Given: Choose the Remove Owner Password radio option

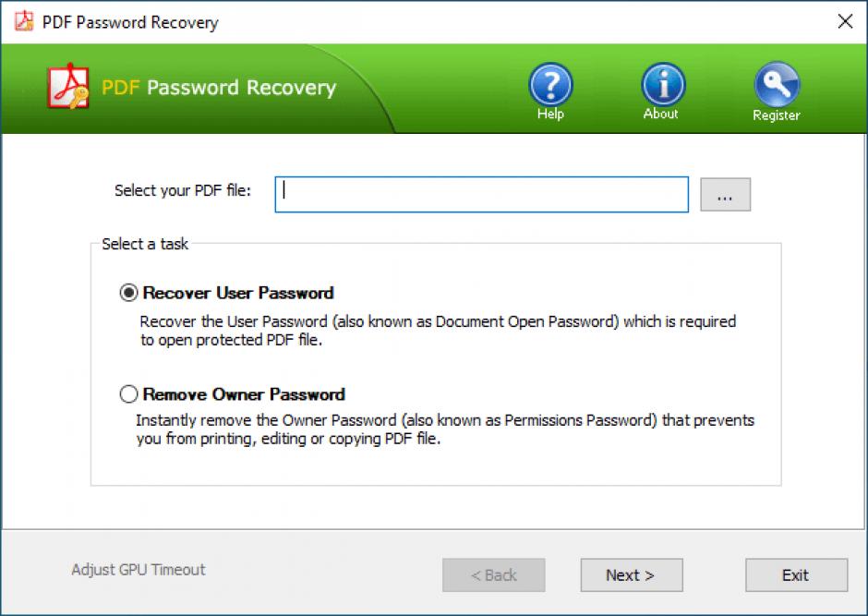Looking at the screenshot, I should coord(128,395).
